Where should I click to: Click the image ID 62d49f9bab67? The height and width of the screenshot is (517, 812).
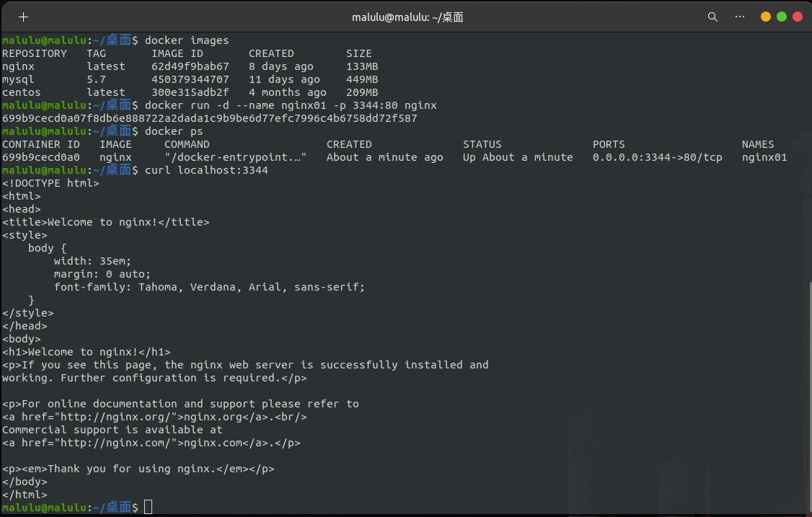point(189,66)
